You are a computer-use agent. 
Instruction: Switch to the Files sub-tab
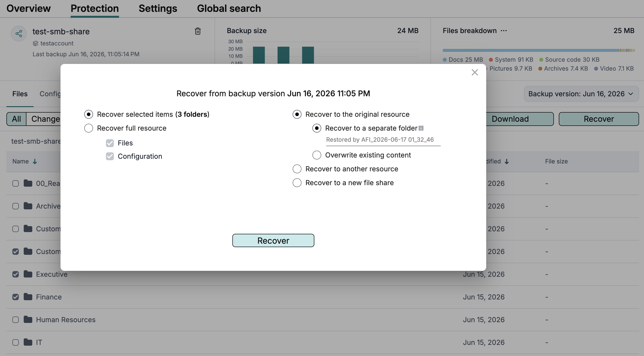tap(20, 94)
